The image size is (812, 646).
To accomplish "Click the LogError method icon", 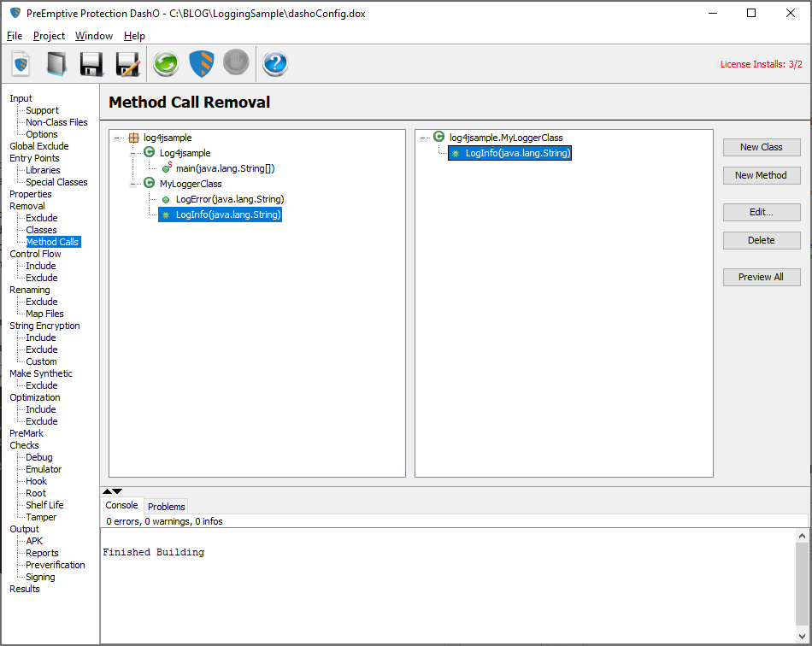I will (166, 200).
